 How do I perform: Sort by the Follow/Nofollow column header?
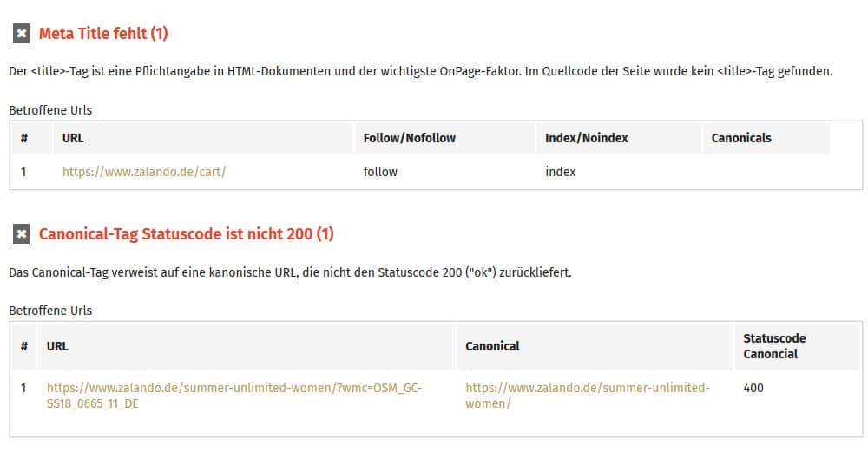coord(409,138)
